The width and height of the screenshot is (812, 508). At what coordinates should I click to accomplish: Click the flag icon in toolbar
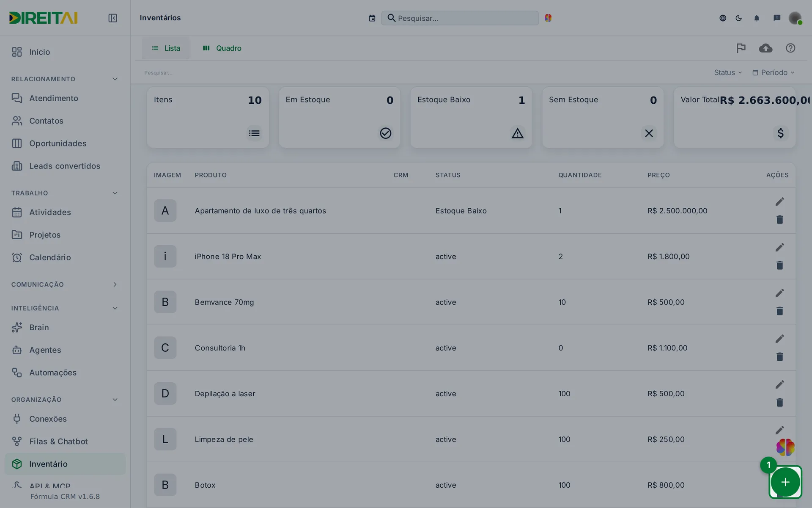coord(741,48)
